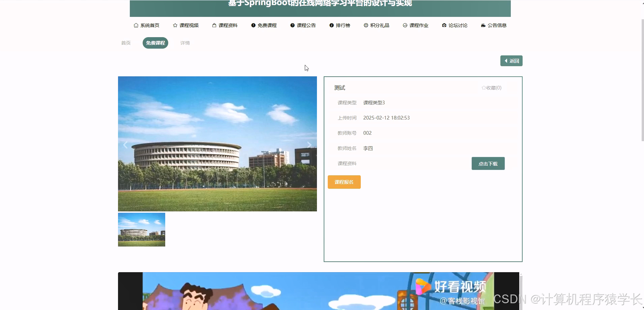Select the 免费课程 tab

(155, 43)
